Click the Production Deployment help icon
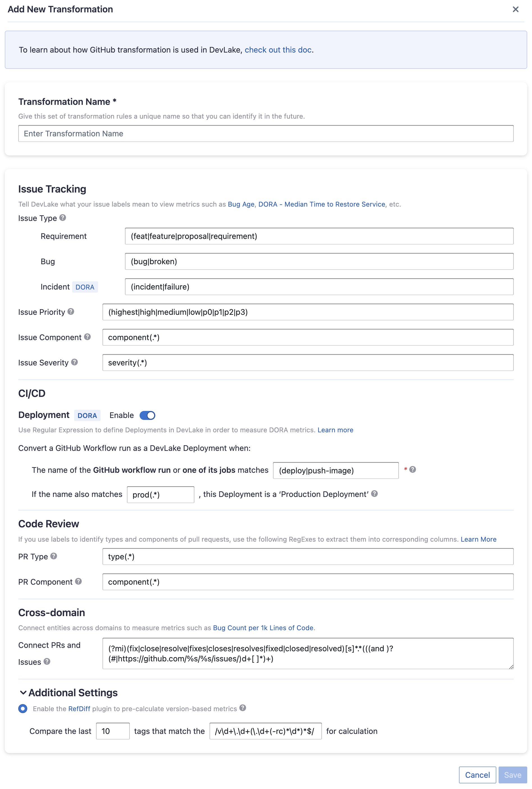 (375, 494)
